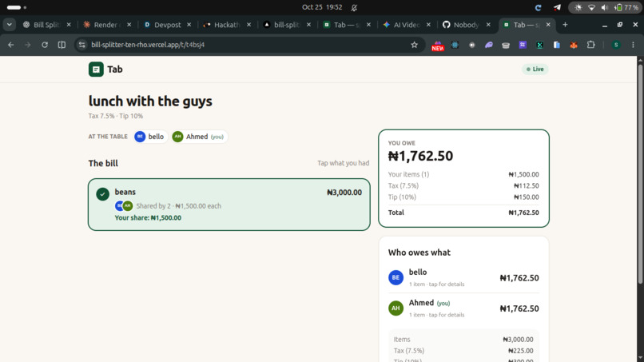Expand Ahmed's owed details row
This screenshot has height=362, width=644.
[x=463, y=308]
